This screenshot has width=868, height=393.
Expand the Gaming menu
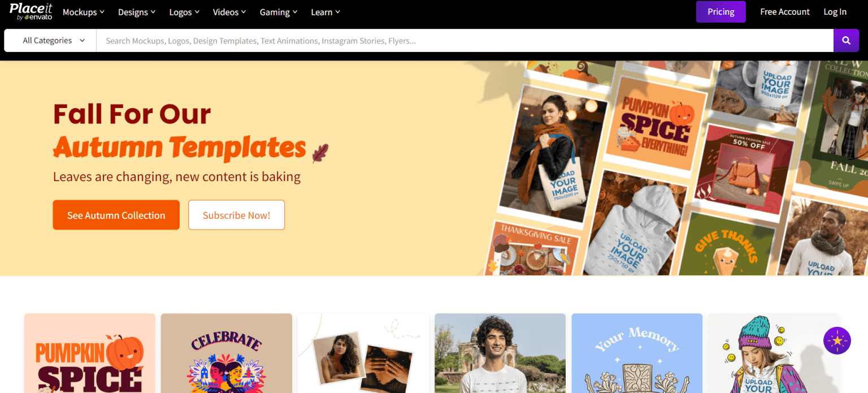coord(278,12)
